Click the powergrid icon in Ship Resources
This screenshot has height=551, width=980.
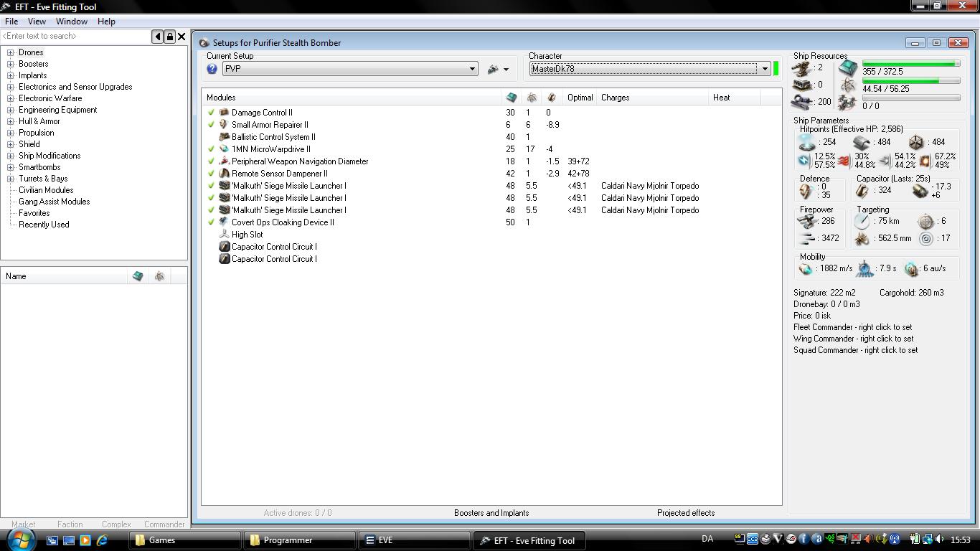click(x=848, y=85)
